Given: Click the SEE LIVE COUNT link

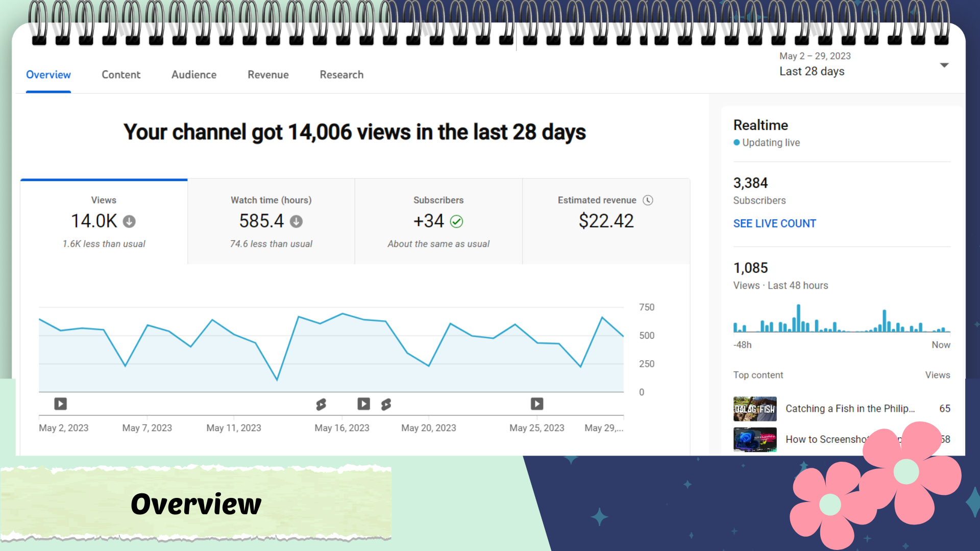Looking at the screenshot, I should (x=774, y=223).
